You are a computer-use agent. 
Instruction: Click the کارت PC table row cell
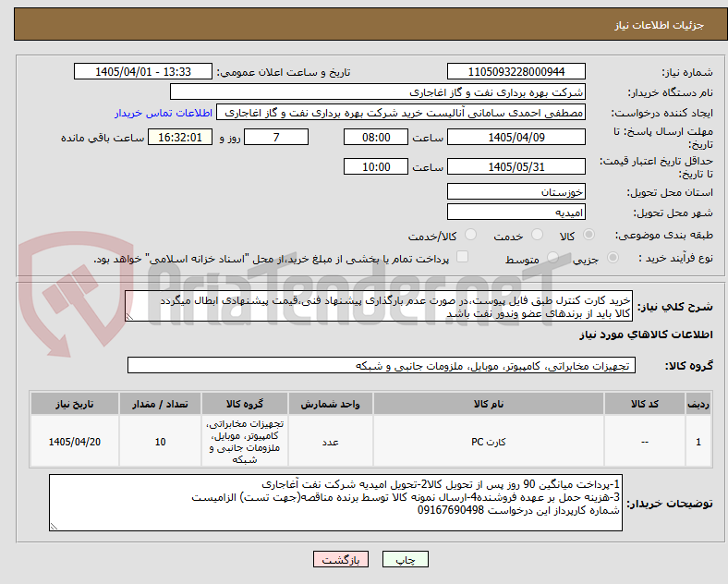489,442
